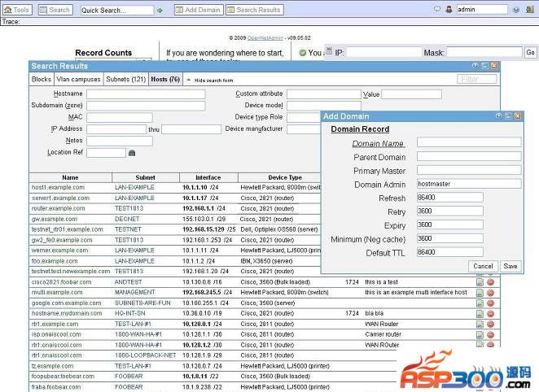This screenshot has height=392, width=539.
Task: Click the help icon in the Add Domain title bar
Action: (498, 116)
